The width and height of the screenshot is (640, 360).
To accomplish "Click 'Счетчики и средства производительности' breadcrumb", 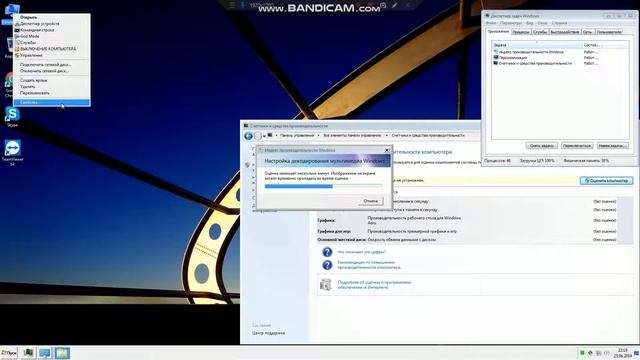I will pos(428,136).
